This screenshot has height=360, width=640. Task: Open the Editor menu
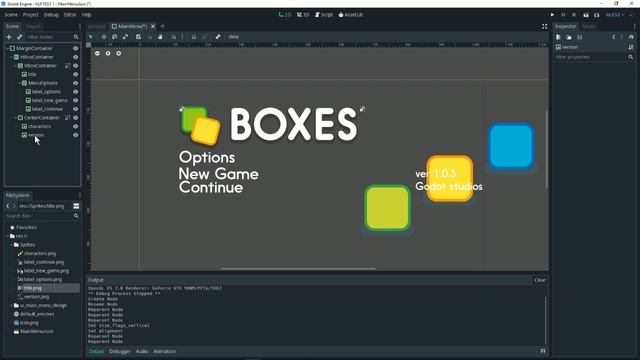point(70,15)
